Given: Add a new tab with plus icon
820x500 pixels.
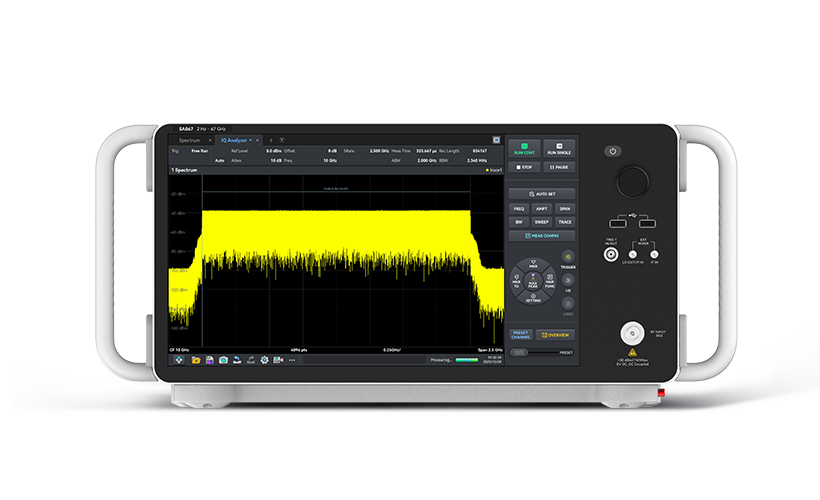Looking at the screenshot, I should (x=270, y=140).
